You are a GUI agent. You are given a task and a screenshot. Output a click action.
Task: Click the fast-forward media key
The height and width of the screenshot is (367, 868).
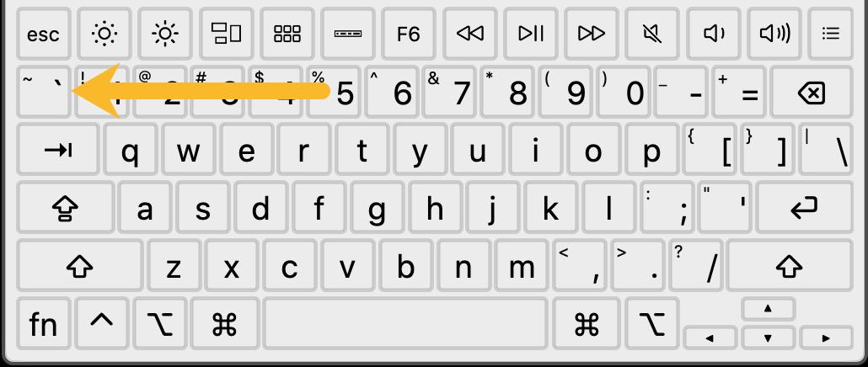592,34
